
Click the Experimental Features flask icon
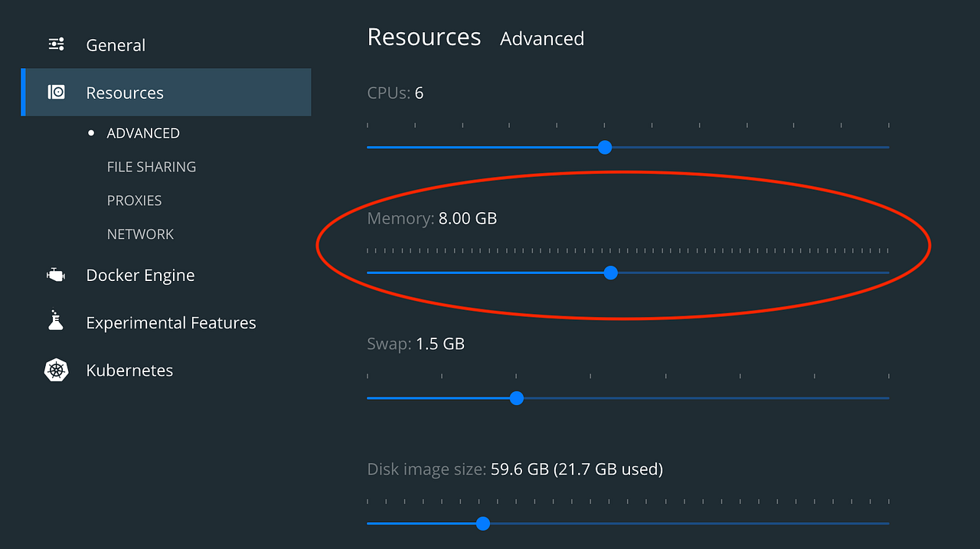(x=54, y=322)
